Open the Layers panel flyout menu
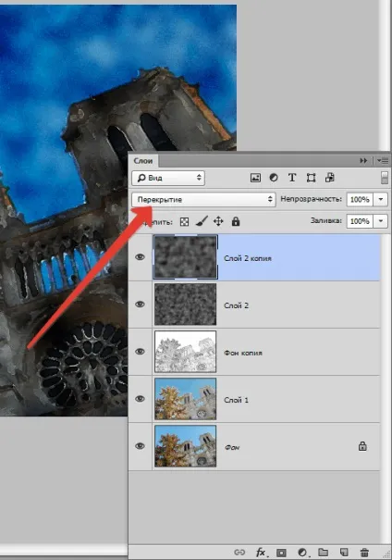The width and height of the screenshot is (392, 560). (383, 161)
